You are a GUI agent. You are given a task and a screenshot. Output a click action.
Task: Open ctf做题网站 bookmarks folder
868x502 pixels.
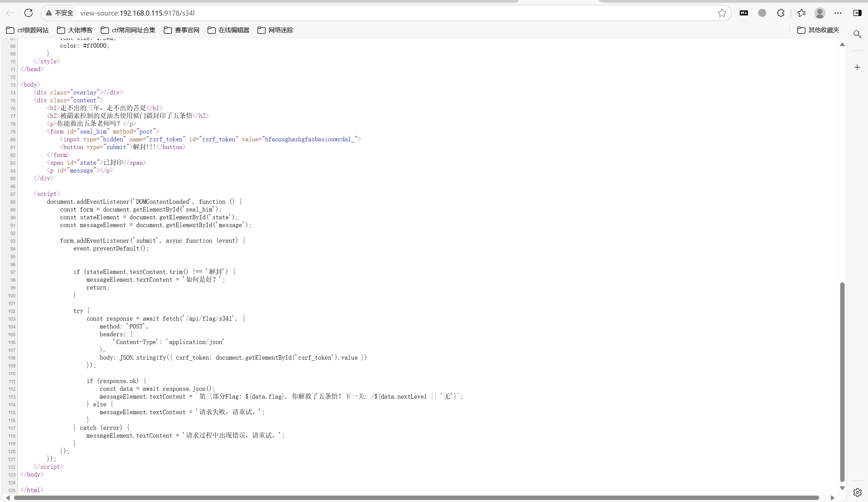27,30
